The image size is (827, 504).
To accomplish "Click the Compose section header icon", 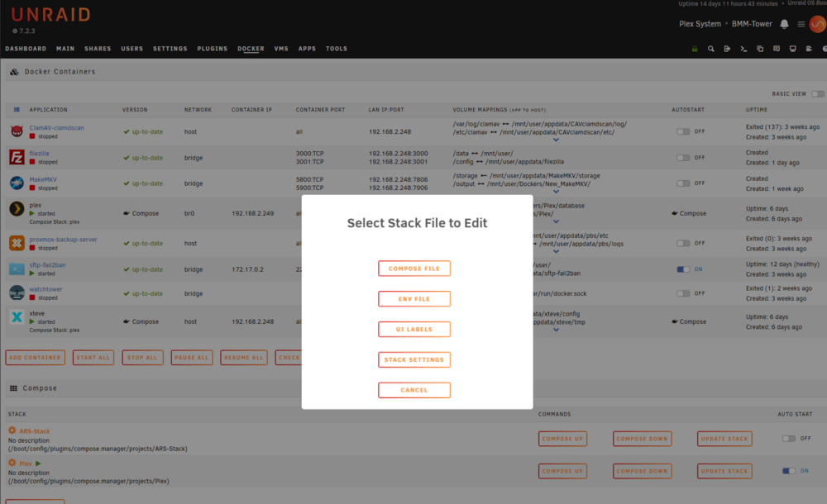I will pos(13,388).
